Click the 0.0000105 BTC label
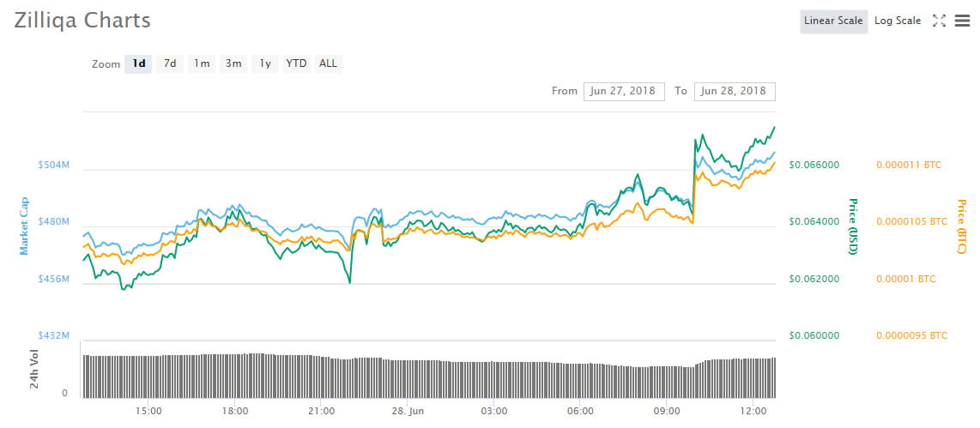The image size is (980, 428). (912, 222)
